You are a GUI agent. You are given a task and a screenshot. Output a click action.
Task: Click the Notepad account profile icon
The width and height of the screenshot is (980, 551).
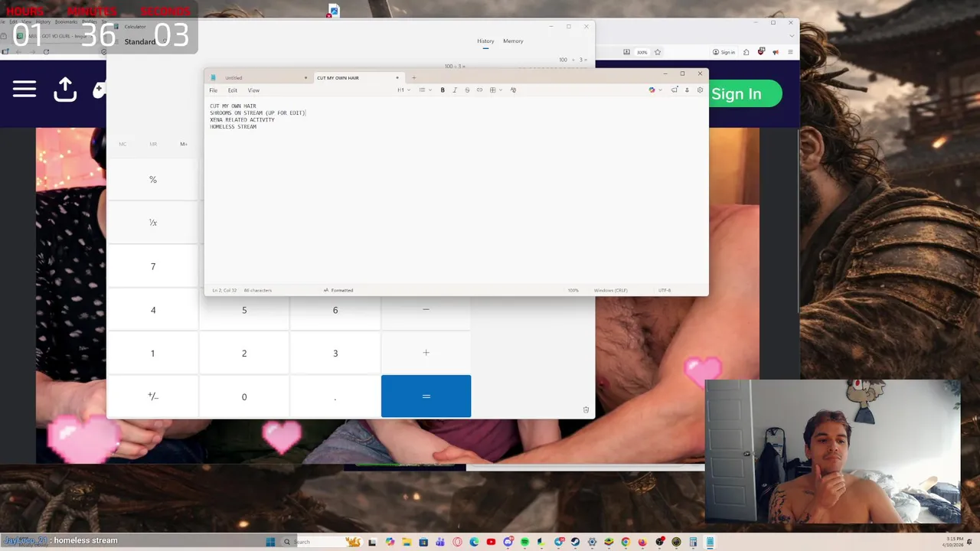click(x=687, y=90)
